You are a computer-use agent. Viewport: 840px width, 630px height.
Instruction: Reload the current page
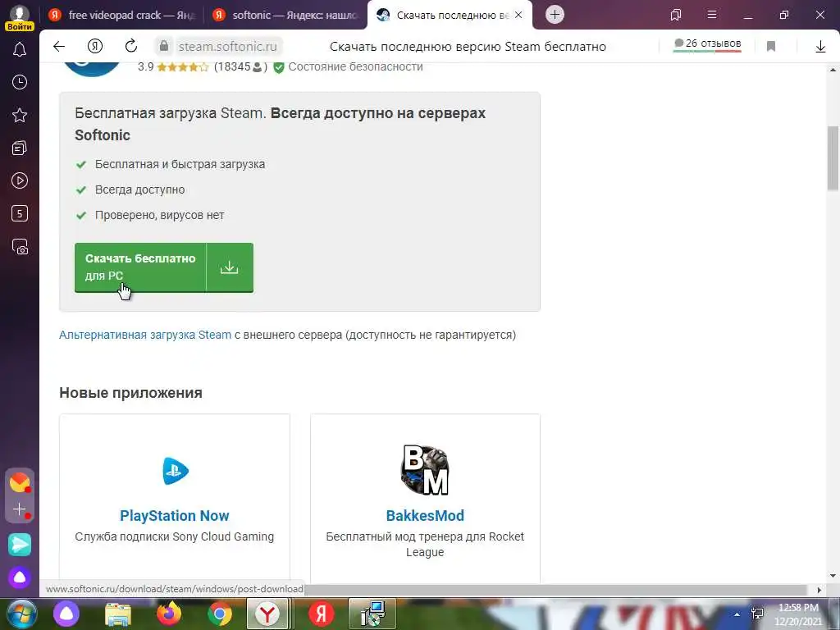click(130, 47)
